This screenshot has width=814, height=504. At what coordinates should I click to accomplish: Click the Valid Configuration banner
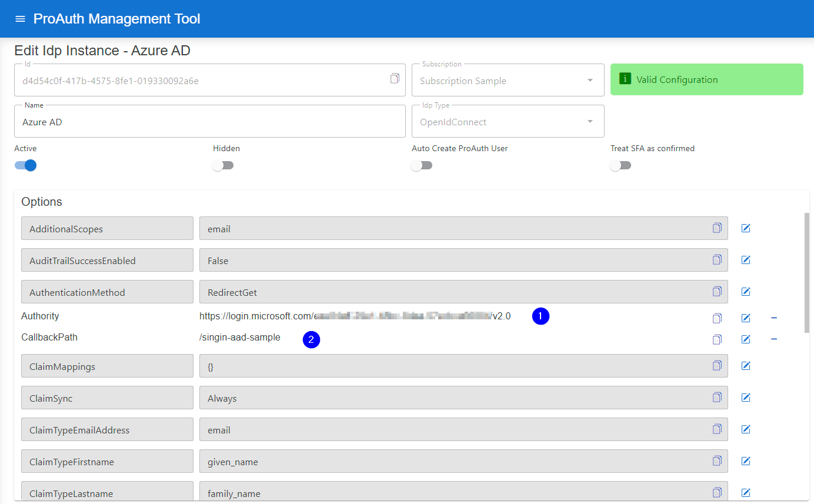tap(706, 79)
